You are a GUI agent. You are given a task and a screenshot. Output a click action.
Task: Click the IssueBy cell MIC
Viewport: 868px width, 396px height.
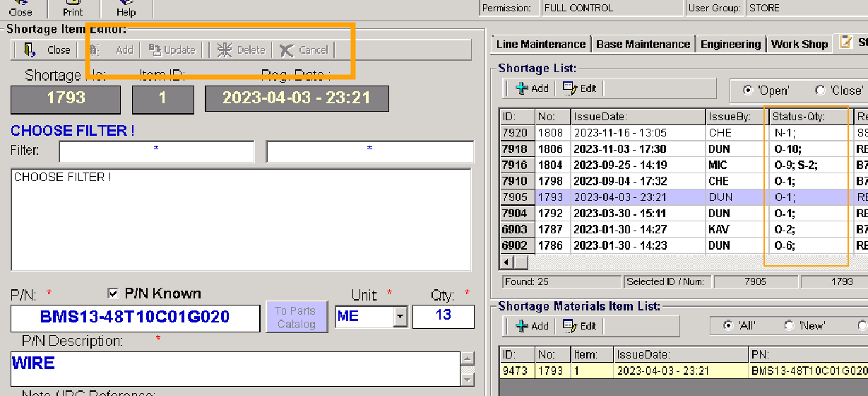[737, 165]
